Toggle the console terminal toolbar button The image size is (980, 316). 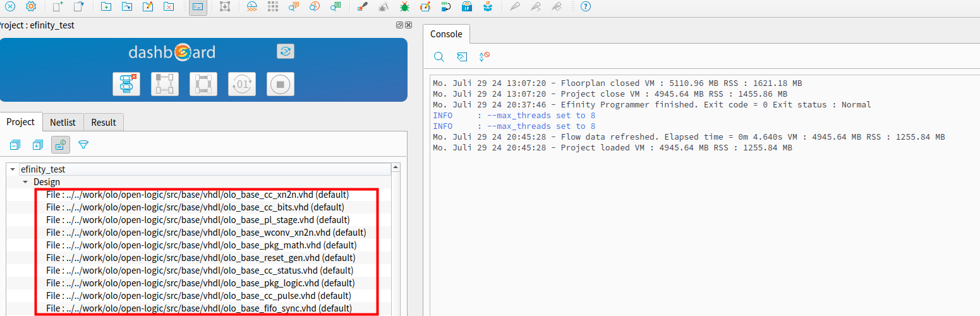coord(198,7)
